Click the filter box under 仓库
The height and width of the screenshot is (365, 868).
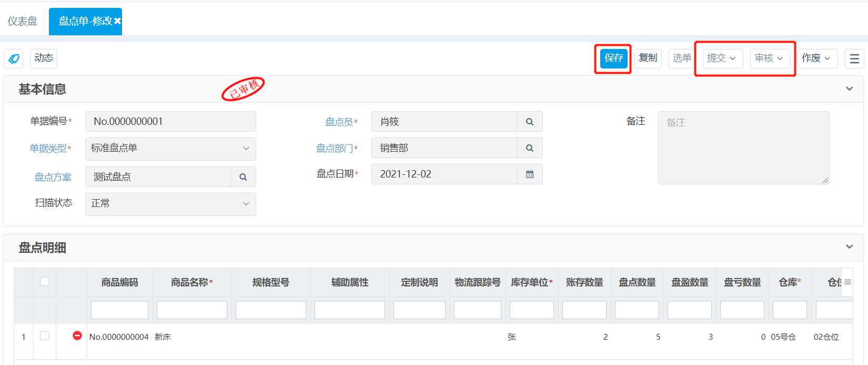click(x=790, y=310)
